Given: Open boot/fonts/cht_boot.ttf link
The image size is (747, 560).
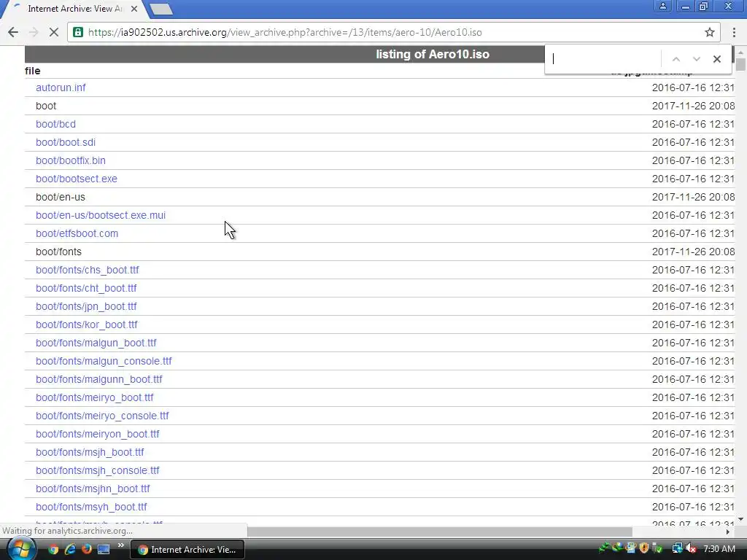Looking at the screenshot, I should 86,288.
